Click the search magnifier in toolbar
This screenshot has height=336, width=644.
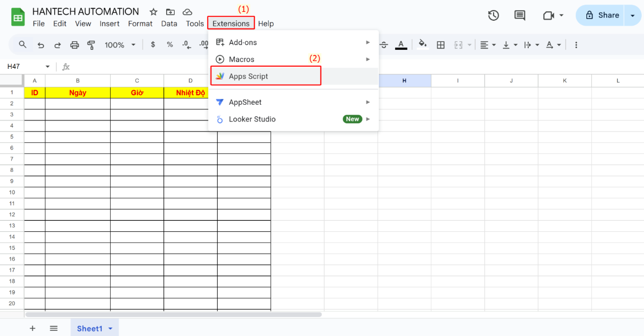pos(23,45)
